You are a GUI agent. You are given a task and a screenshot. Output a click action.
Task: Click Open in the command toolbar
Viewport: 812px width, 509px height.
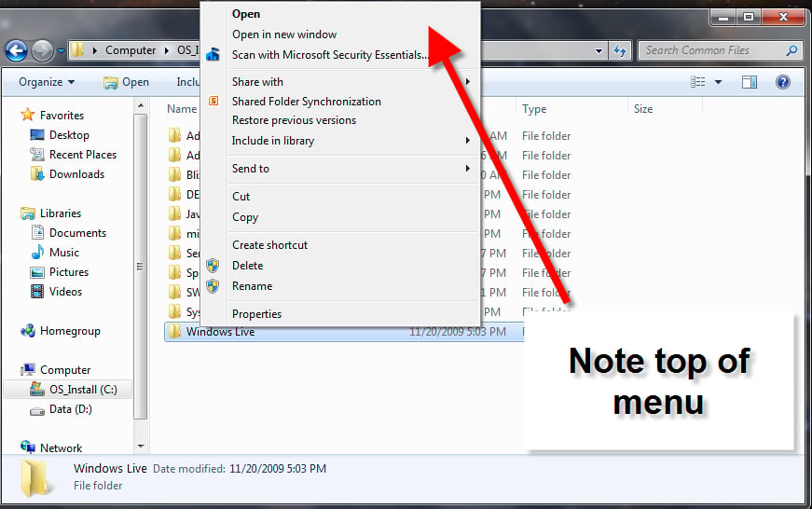(126, 82)
